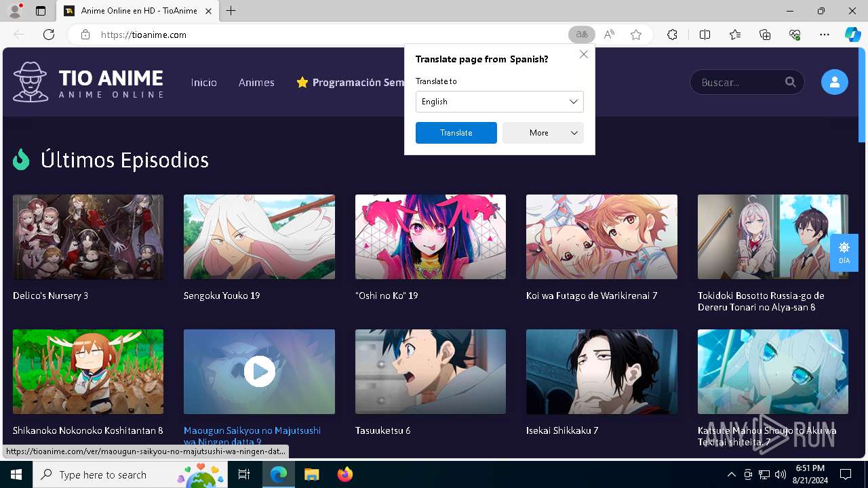Open File Explorer on taskbar
The image size is (868, 488).
pos(311,474)
